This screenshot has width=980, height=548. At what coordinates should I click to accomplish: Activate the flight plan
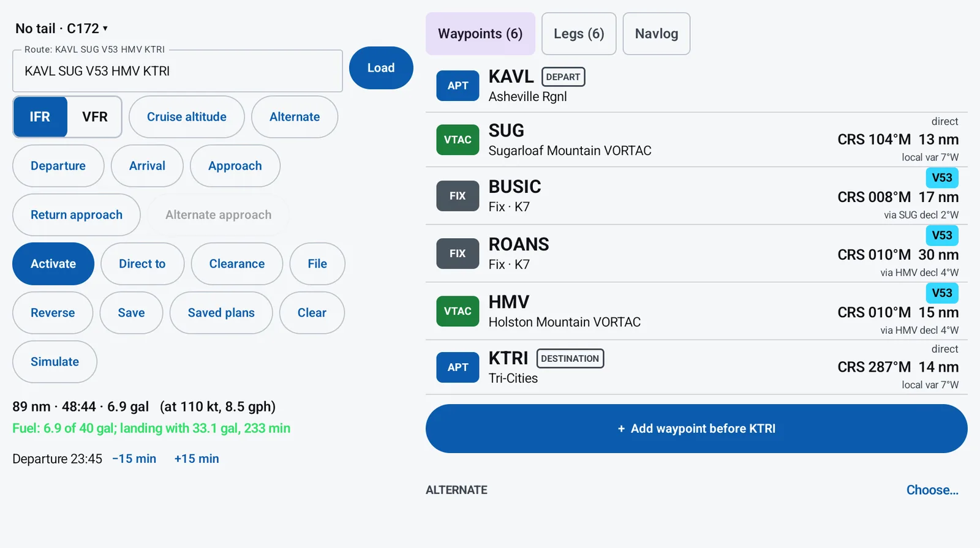53,264
